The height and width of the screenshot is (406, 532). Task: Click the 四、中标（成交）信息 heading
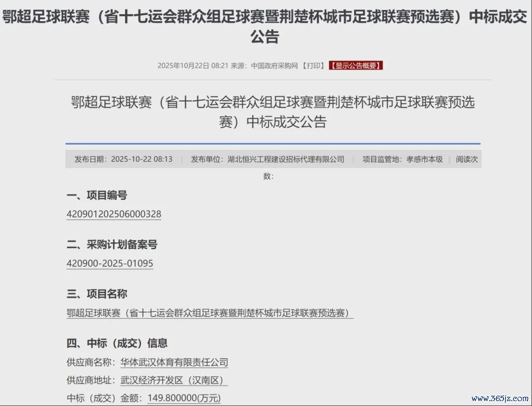click(x=117, y=343)
